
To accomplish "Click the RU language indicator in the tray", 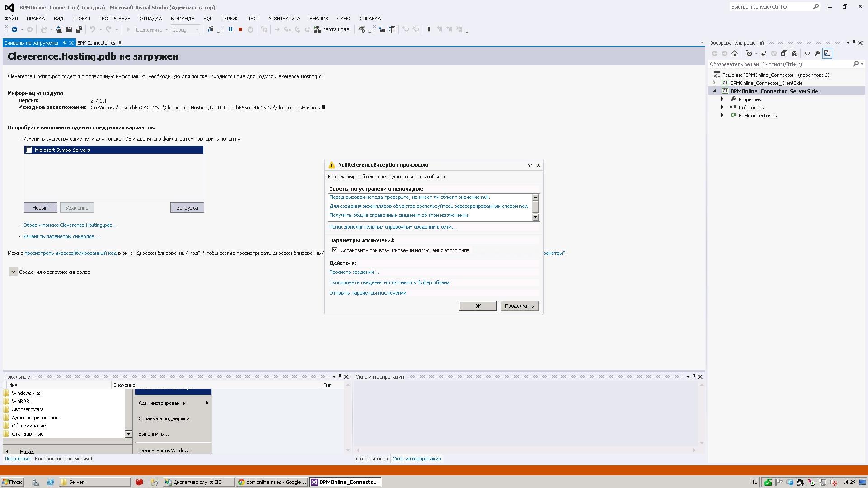I will coord(754,482).
